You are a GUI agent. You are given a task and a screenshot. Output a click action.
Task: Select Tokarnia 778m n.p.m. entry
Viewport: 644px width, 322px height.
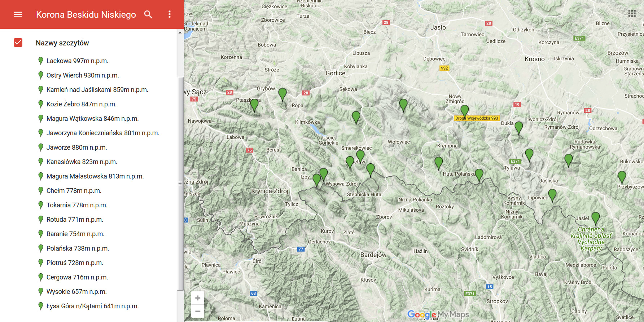pos(77,205)
